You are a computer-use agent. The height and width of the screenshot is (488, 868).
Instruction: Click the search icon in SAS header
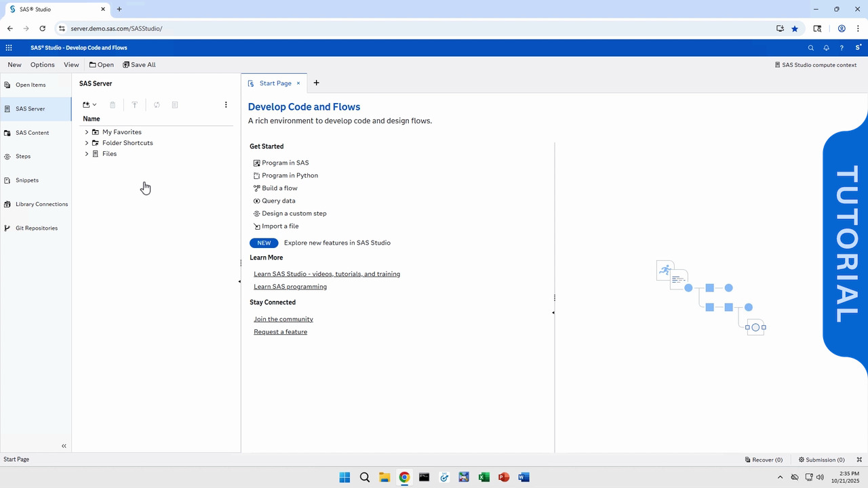point(810,48)
